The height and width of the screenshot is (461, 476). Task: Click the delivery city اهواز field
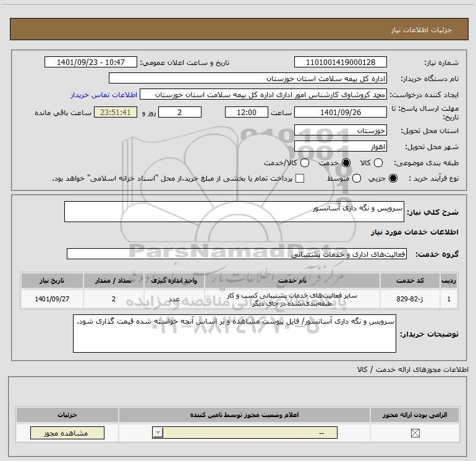[x=340, y=147]
